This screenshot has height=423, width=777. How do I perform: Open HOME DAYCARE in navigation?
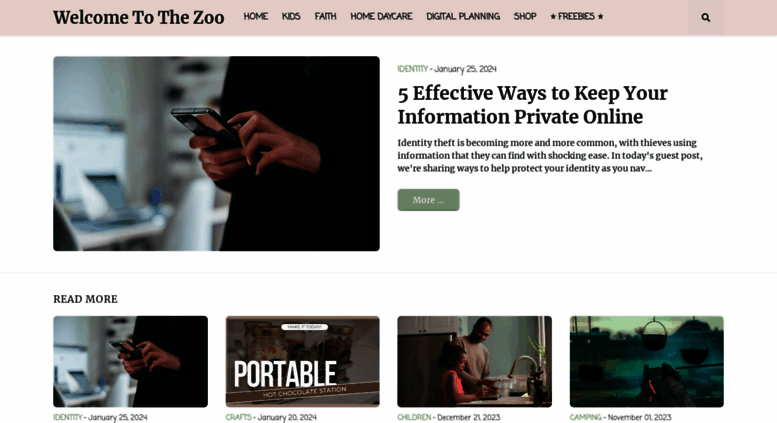[x=381, y=16]
